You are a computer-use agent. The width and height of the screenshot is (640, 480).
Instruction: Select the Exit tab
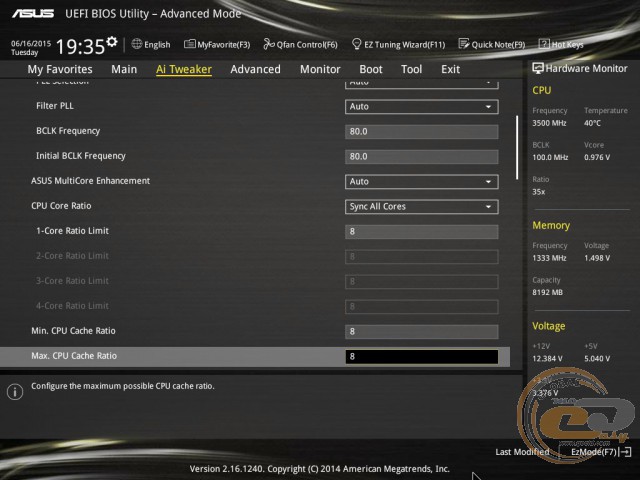coord(451,69)
